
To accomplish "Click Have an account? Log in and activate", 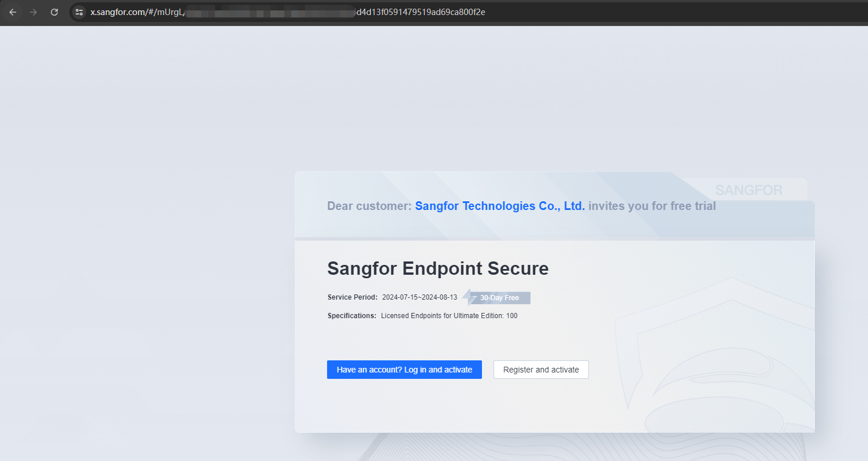I will [405, 370].
